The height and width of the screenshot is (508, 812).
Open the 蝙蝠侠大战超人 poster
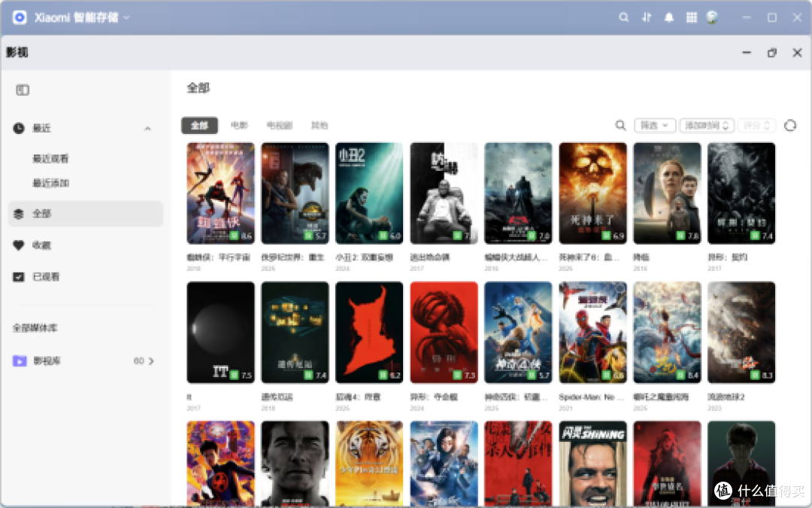tap(518, 193)
